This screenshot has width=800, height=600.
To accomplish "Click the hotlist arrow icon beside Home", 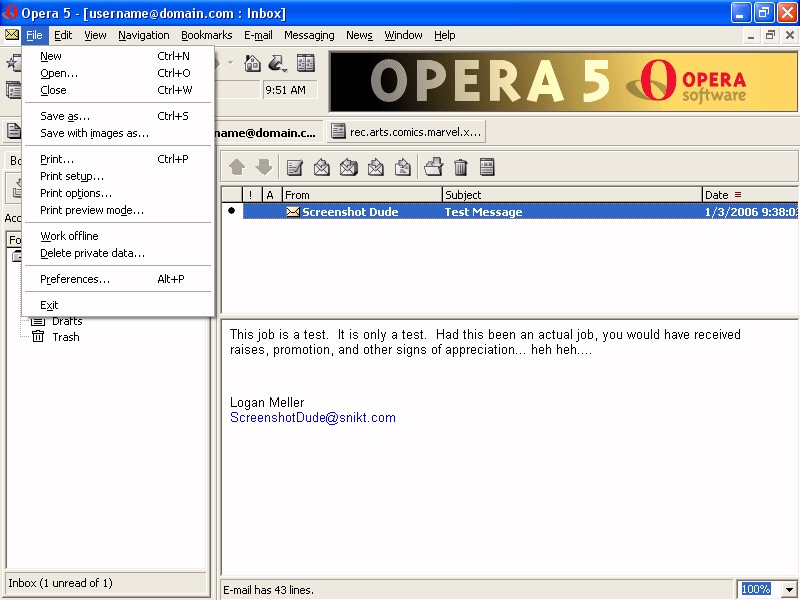I will coord(277,63).
